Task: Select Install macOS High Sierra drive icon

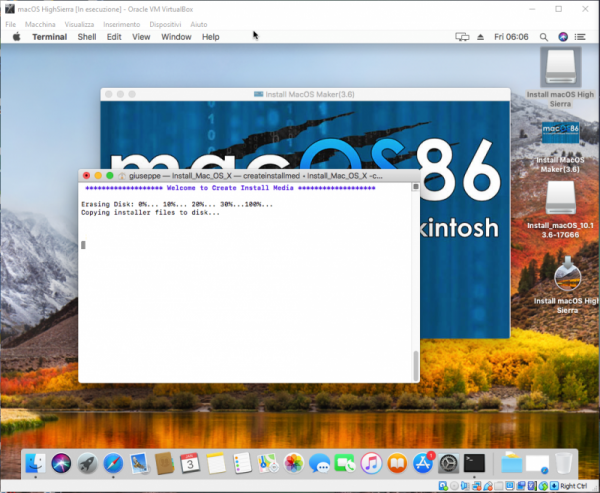Action: point(561,68)
